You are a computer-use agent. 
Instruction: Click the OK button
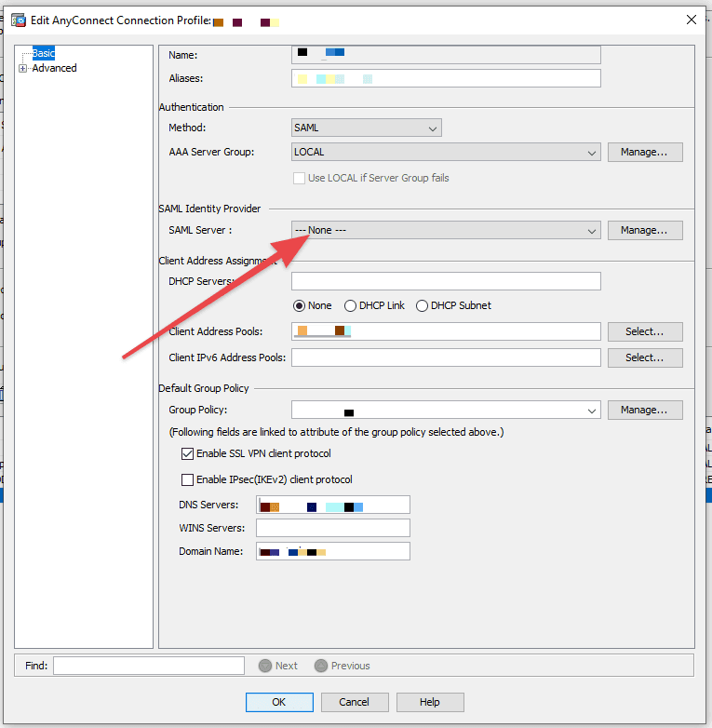tap(279, 702)
